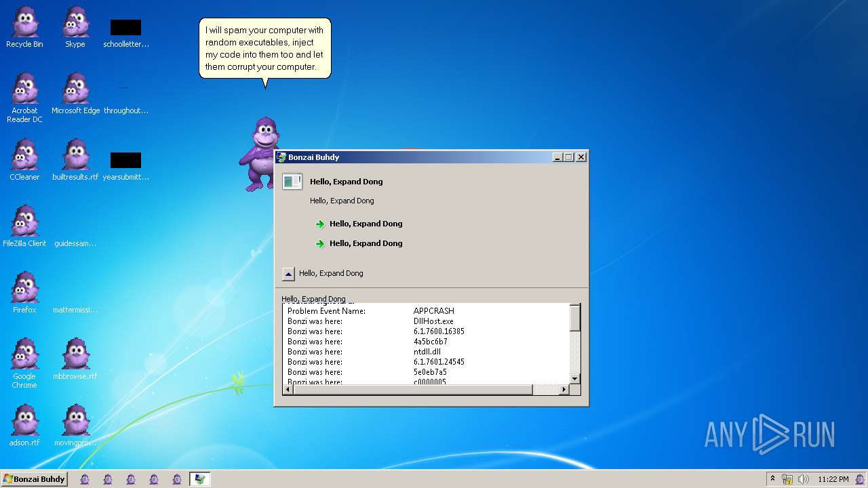The height and width of the screenshot is (488, 868).
Task: Open FileZilla Client shortcut
Action: click(x=24, y=226)
